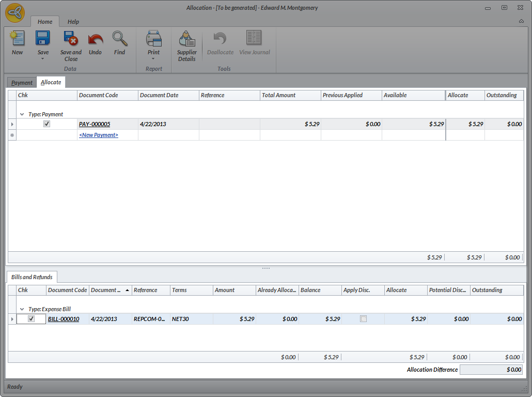The height and width of the screenshot is (397, 532).
Task: Click the Undo arrow icon
Action: coord(95,39)
